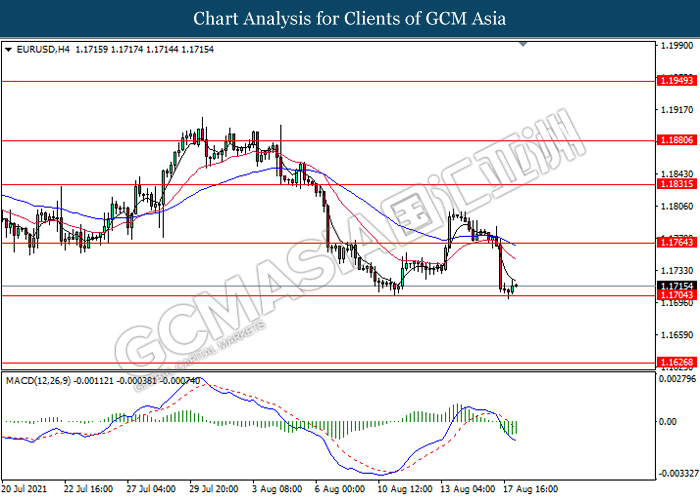Screen dimensions: 700x500
Task: Click the 1.19900 price axis value
Action: pyautogui.click(x=677, y=46)
